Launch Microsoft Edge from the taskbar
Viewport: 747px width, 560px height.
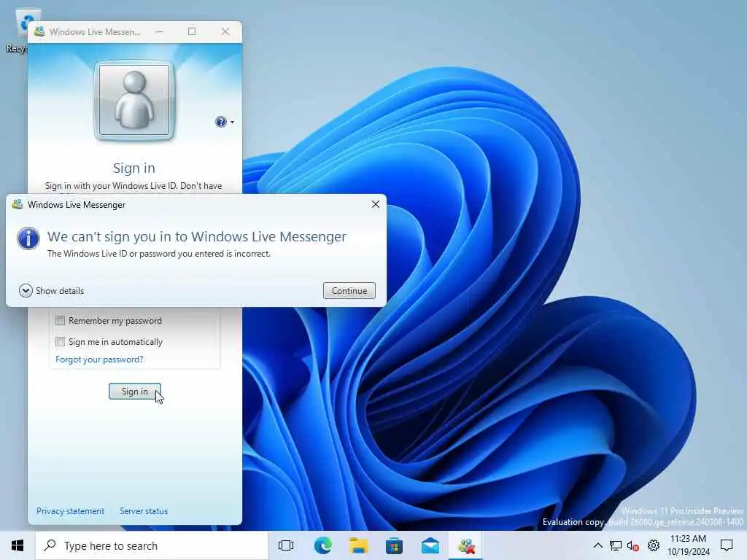(x=322, y=545)
